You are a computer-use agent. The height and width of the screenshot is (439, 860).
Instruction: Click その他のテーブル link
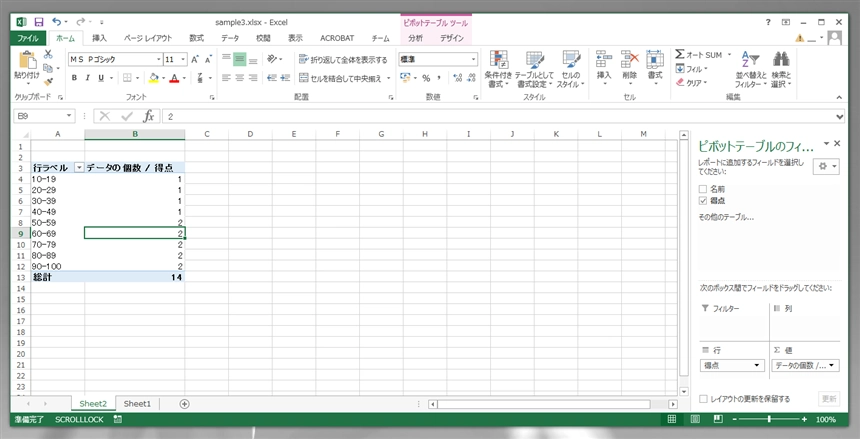pos(726,217)
